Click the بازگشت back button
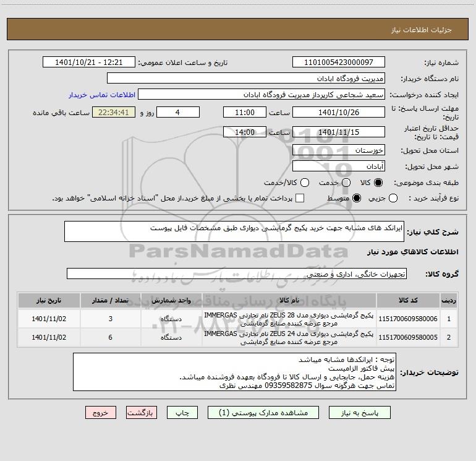The height and width of the screenshot is (461, 476). click(x=142, y=413)
